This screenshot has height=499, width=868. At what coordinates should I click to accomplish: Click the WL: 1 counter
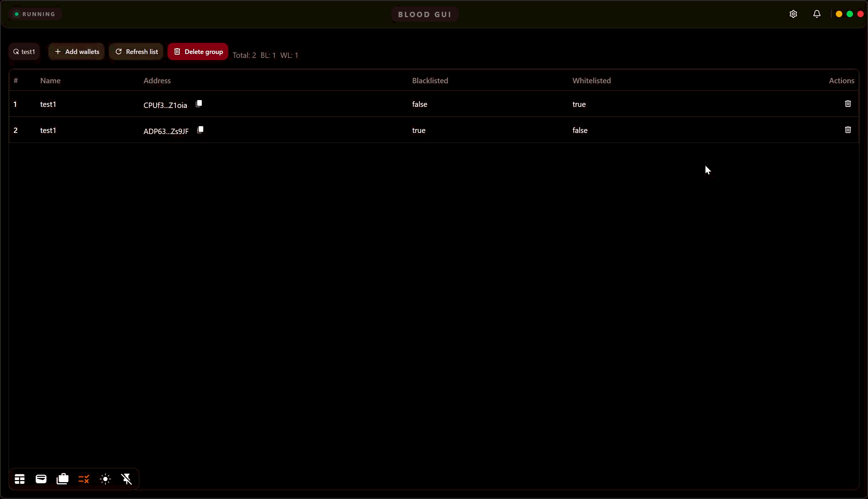point(289,55)
